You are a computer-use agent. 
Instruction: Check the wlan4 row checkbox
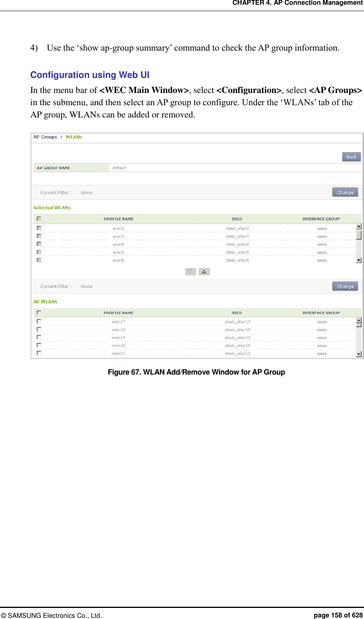39,244
